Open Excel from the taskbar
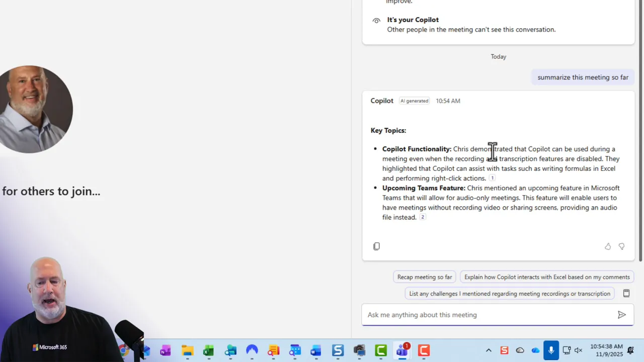The height and width of the screenshot is (362, 644). [x=208, y=350]
